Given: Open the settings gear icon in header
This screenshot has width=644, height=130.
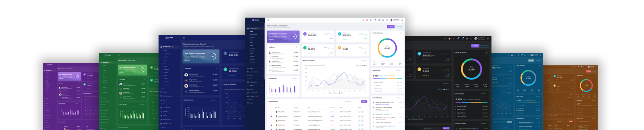Looking at the screenshot, I should 402,20.
